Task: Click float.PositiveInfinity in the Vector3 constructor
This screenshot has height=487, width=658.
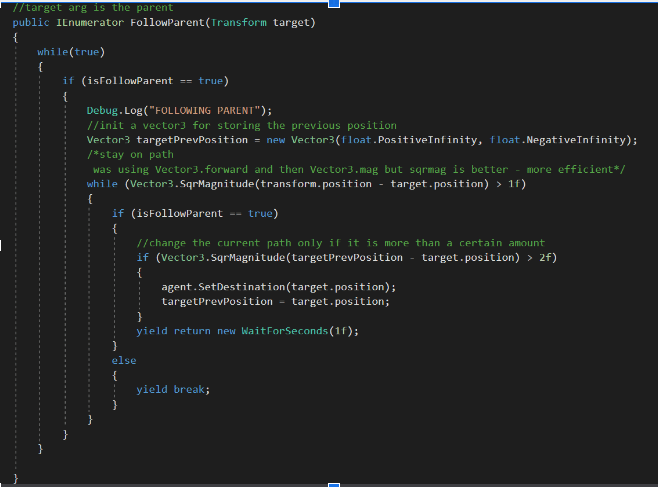Action: click(x=409, y=140)
